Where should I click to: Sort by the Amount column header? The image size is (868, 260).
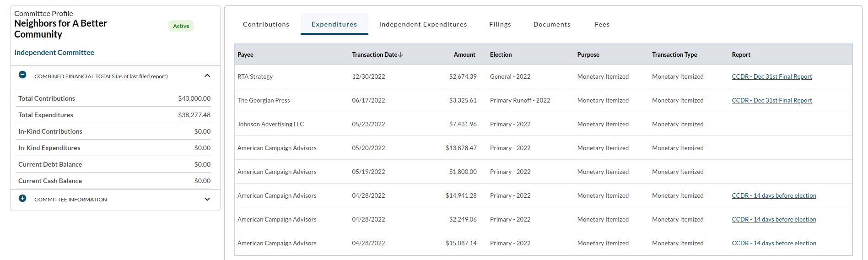pyautogui.click(x=464, y=54)
